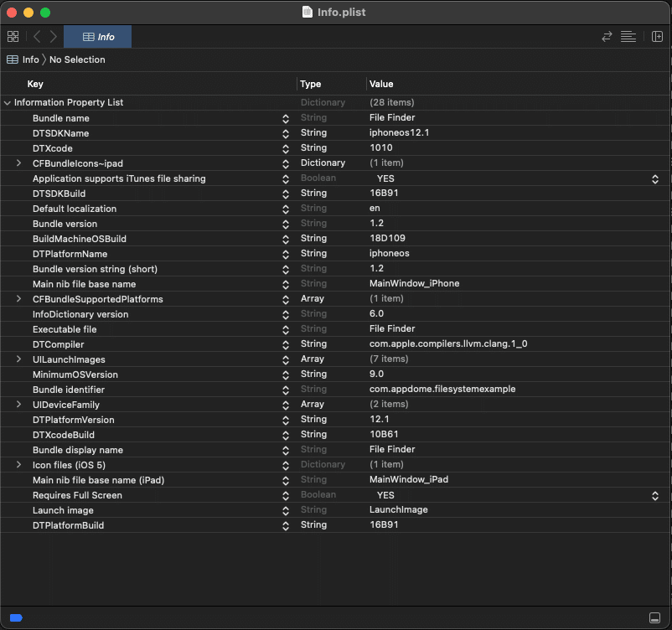Expand the UIDeviceFamily array
672x630 pixels.
19,405
